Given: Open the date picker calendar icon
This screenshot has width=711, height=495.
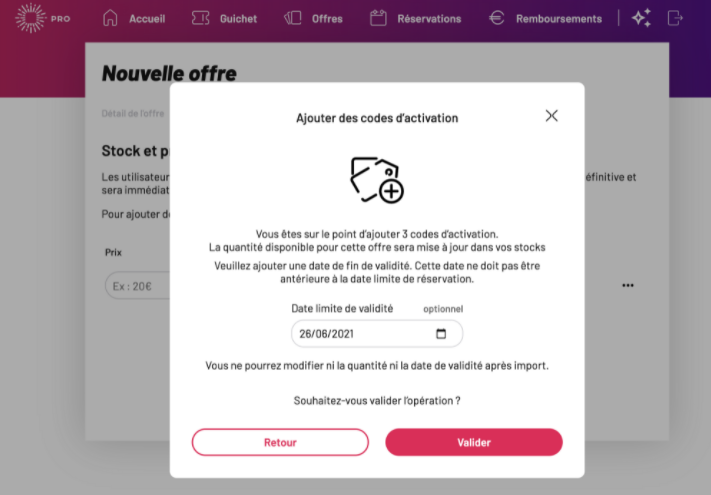Looking at the screenshot, I should point(441,334).
